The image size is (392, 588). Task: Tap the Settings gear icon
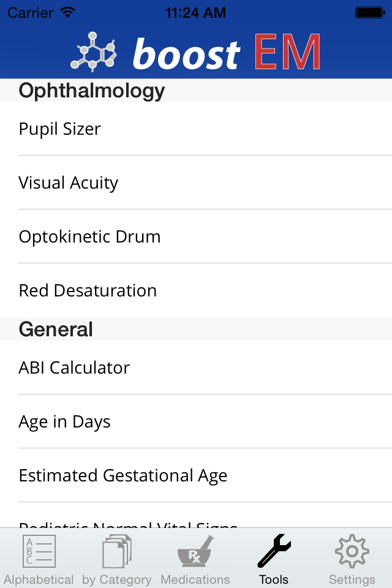pos(352,551)
